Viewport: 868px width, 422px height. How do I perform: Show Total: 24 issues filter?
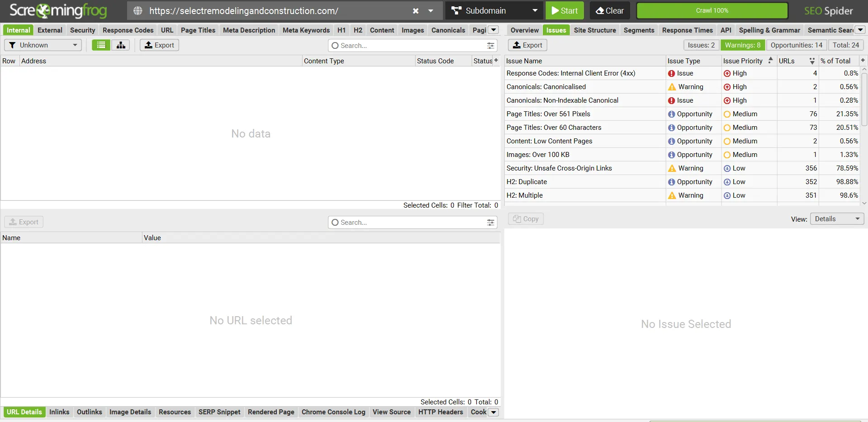click(x=846, y=45)
